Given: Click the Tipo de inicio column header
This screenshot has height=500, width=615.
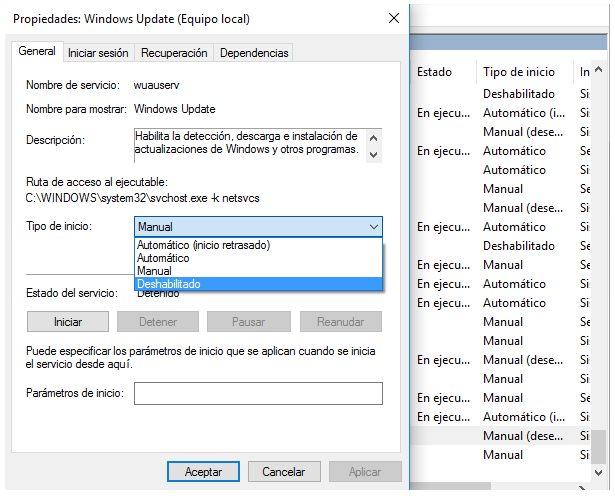Looking at the screenshot, I should 517,72.
